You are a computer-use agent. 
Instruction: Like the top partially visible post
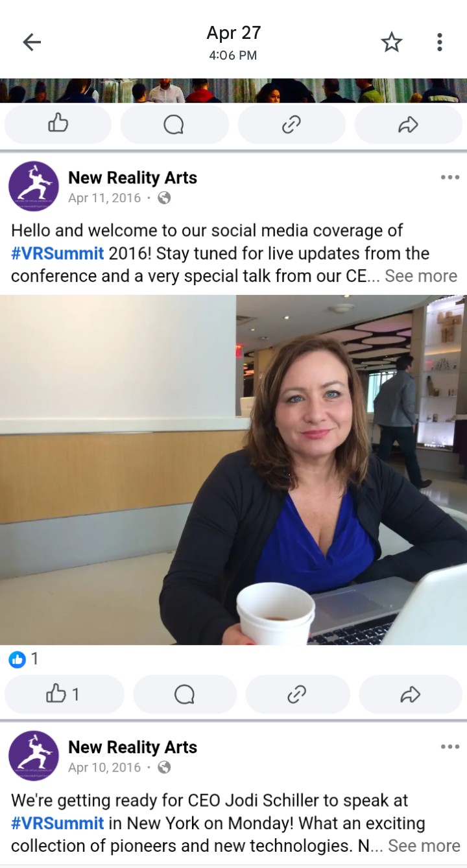58,124
